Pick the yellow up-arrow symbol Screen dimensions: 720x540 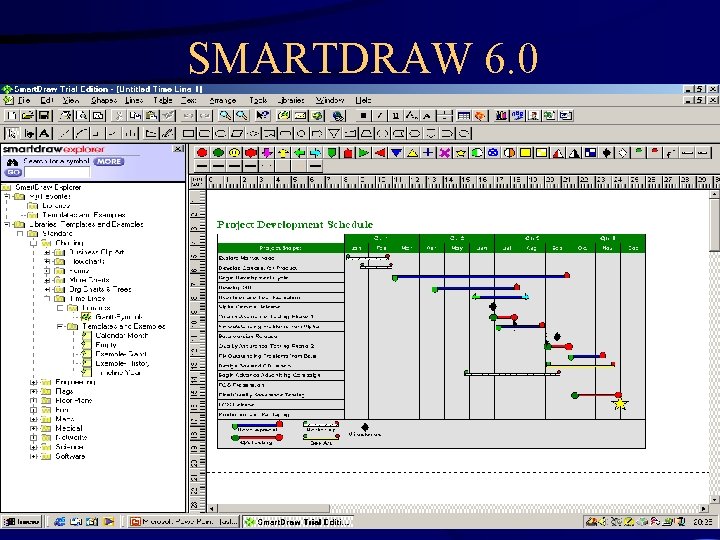coord(283,152)
